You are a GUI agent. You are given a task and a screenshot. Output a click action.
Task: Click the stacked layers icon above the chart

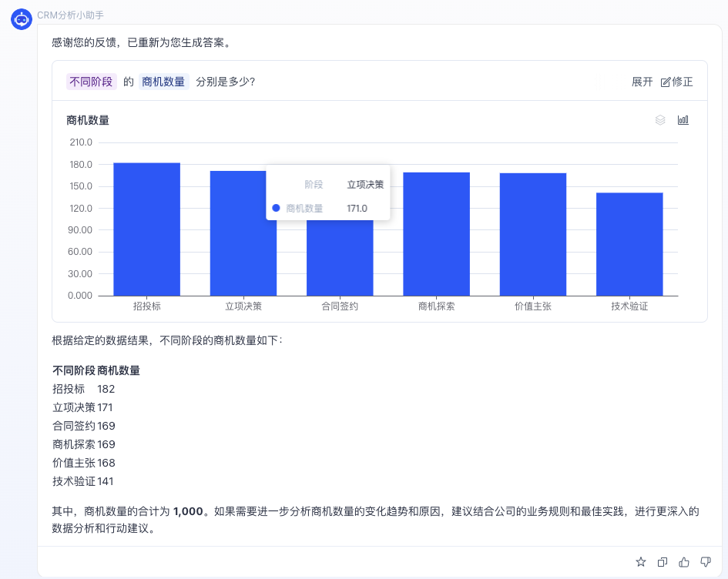point(660,119)
